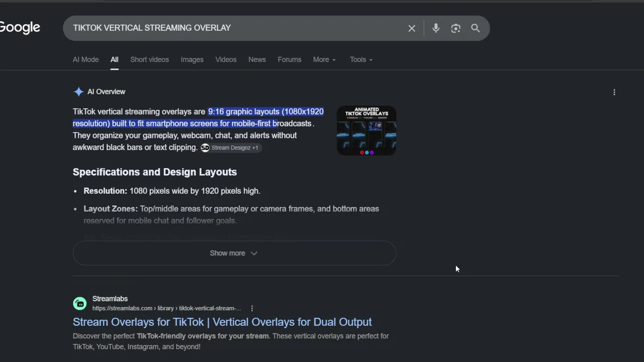
Task: Start voice search with the microphone icon
Action: (x=436, y=28)
